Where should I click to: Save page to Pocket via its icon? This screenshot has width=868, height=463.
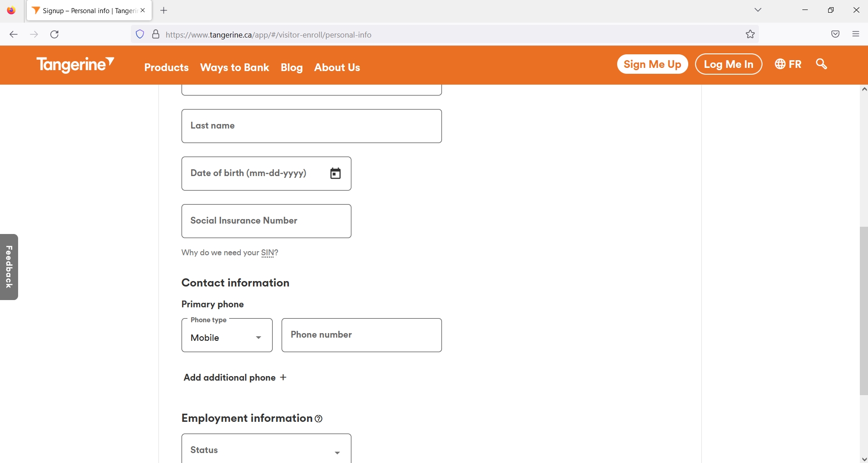click(835, 34)
